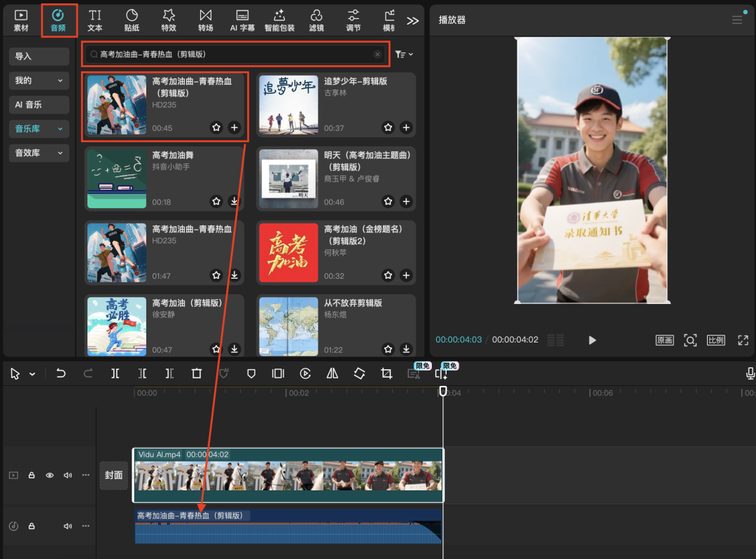This screenshot has height=559, width=756.
Task: Toggle video track visibility eye icon
Action: click(x=50, y=475)
